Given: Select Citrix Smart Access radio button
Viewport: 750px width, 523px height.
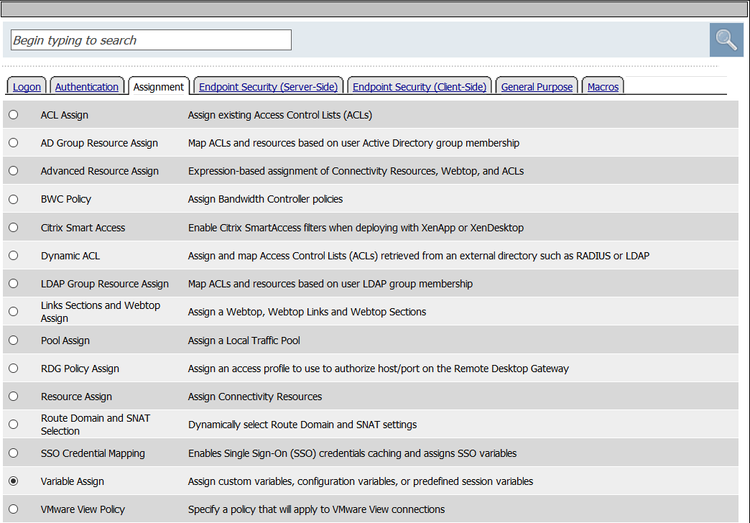Looking at the screenshot, I should coord(13,227).
